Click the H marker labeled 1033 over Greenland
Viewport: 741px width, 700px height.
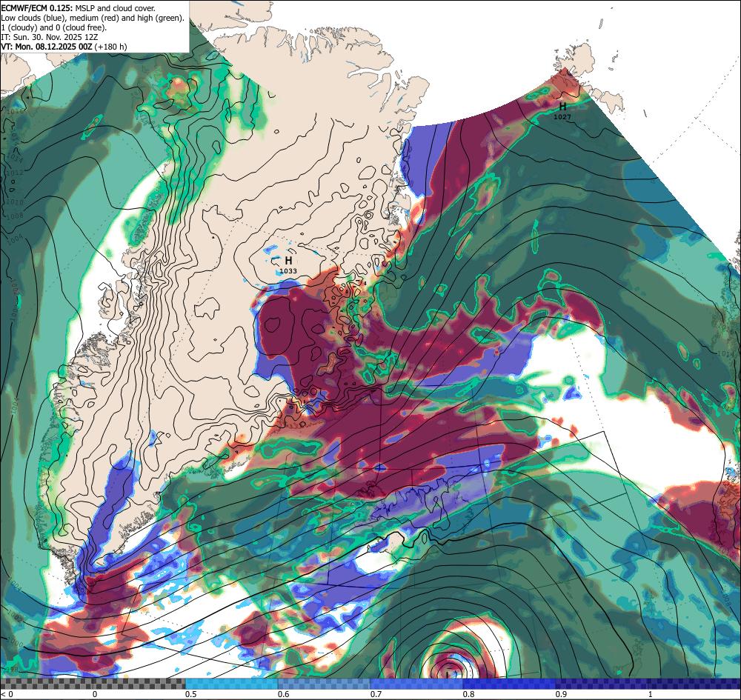click(288, 261)
